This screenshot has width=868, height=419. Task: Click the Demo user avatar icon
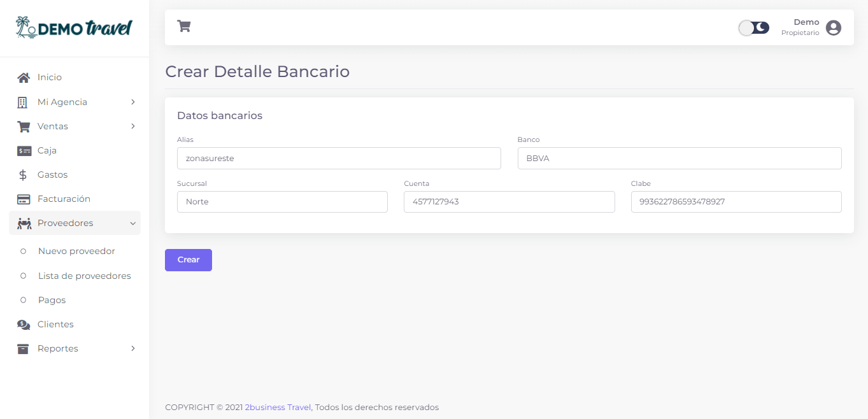click(834, 27)
